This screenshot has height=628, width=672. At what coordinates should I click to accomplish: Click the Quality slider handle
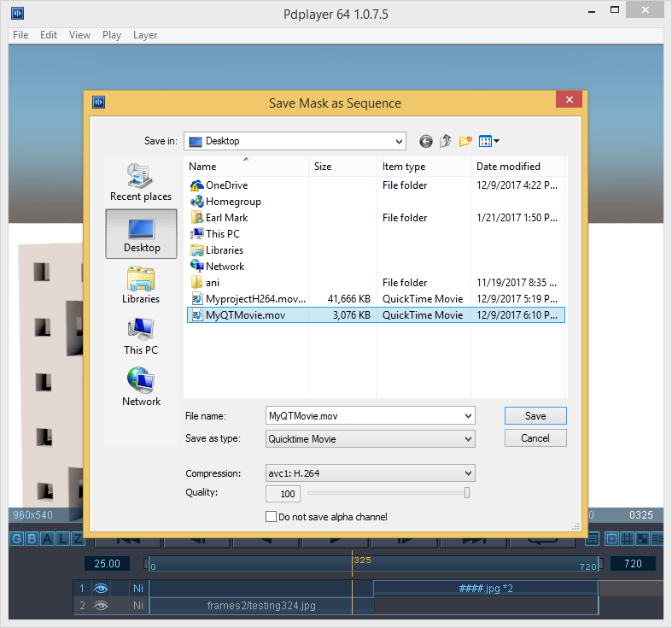[467, 493]
